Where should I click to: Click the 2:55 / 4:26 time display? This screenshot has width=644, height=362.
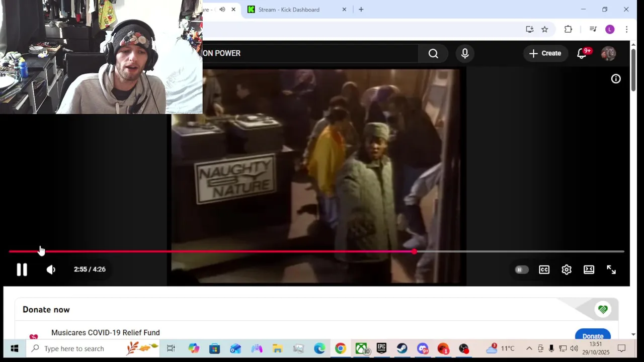click(90, 269)
